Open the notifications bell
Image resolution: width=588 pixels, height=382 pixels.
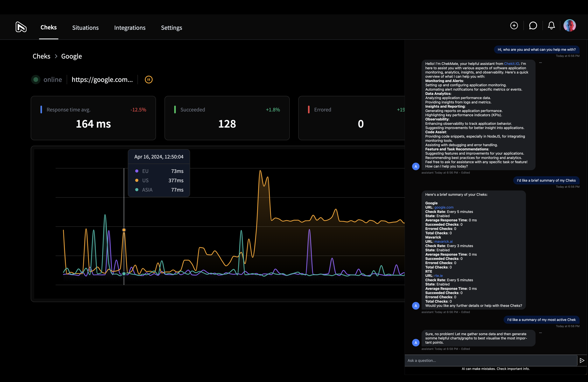click(551, 26)
